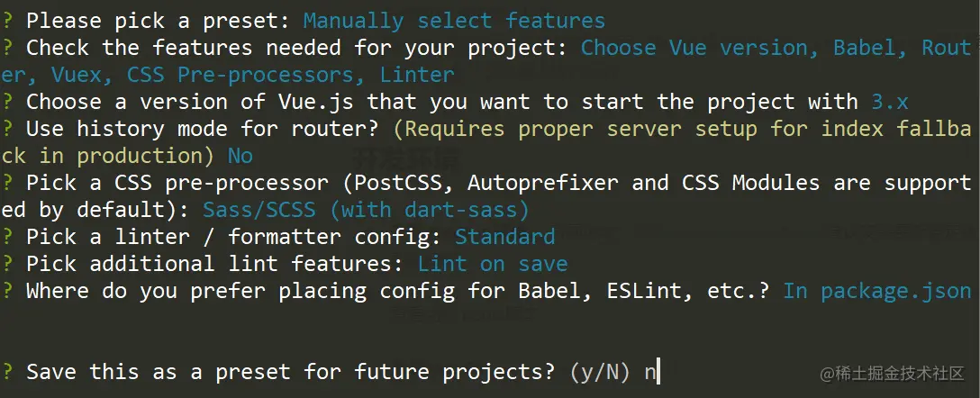Click the "No" answer for history mode
This screenshot has width=980, height=398.
point(240,156)
